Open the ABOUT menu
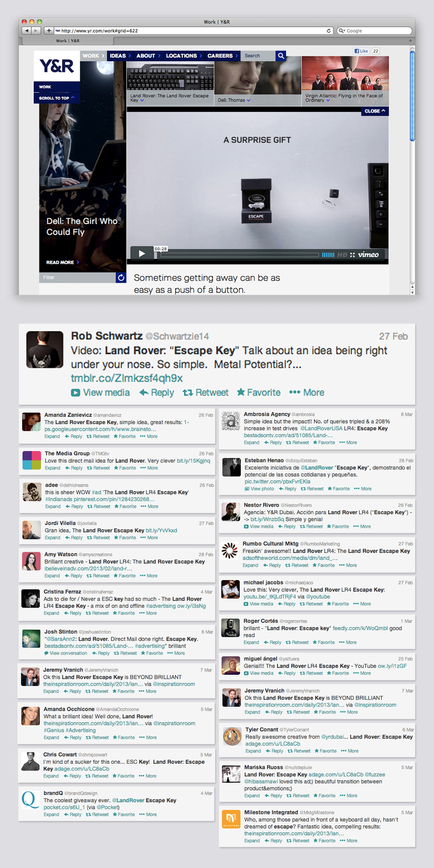The height and width of the screenshot is (868, 434). pos(148,56)
